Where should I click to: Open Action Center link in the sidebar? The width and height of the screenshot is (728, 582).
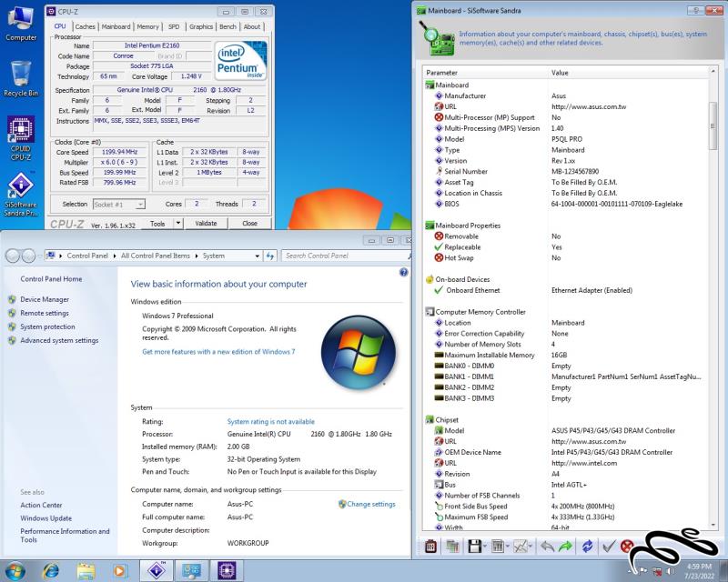tap(41, 505)
